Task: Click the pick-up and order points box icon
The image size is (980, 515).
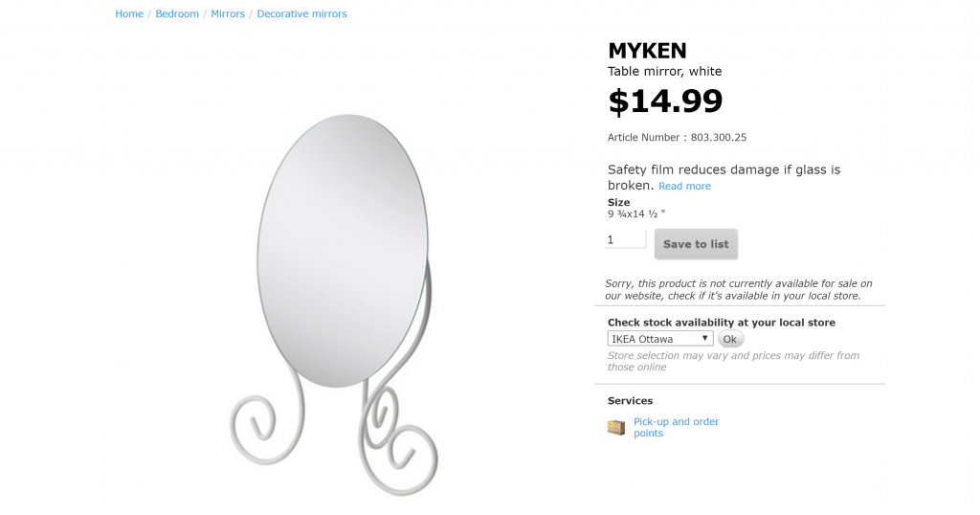Action: (x=616, y=428)
